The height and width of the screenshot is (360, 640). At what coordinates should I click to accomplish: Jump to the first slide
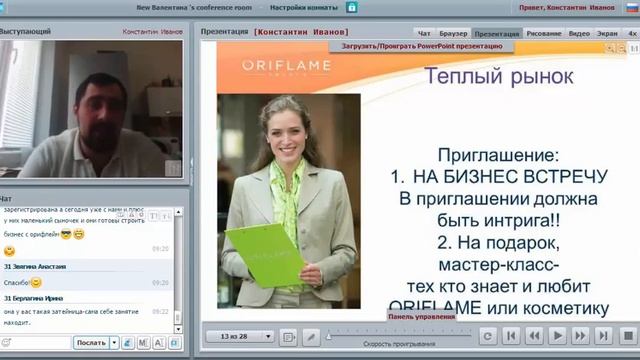click(511, 336)
